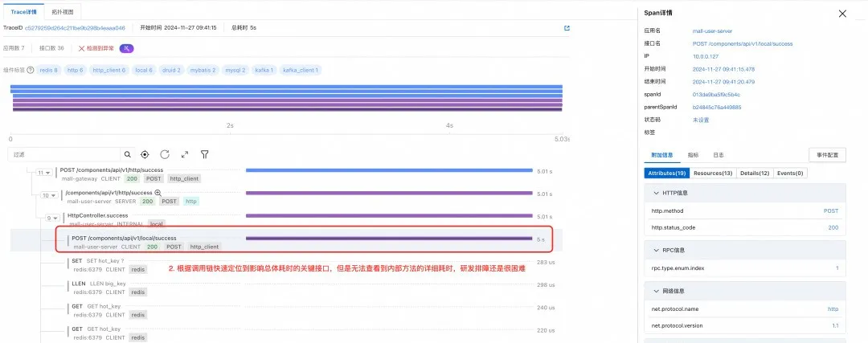Click the http.status_code value 200

pyautogui.click(x=833, y=227)
